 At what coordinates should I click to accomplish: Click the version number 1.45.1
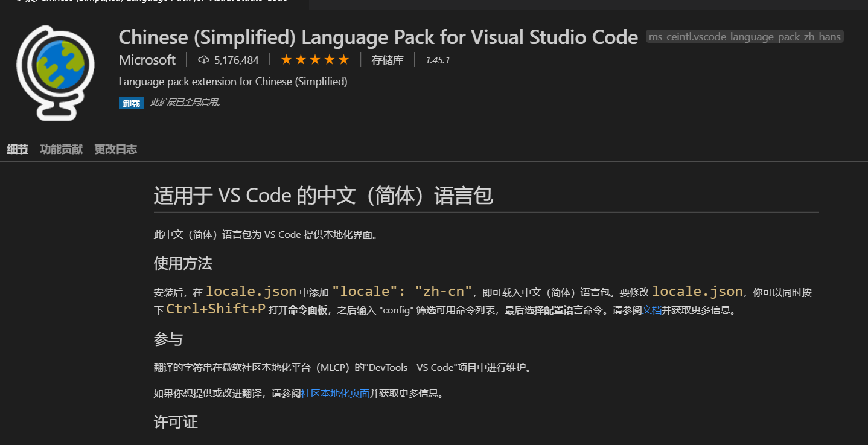438,60
